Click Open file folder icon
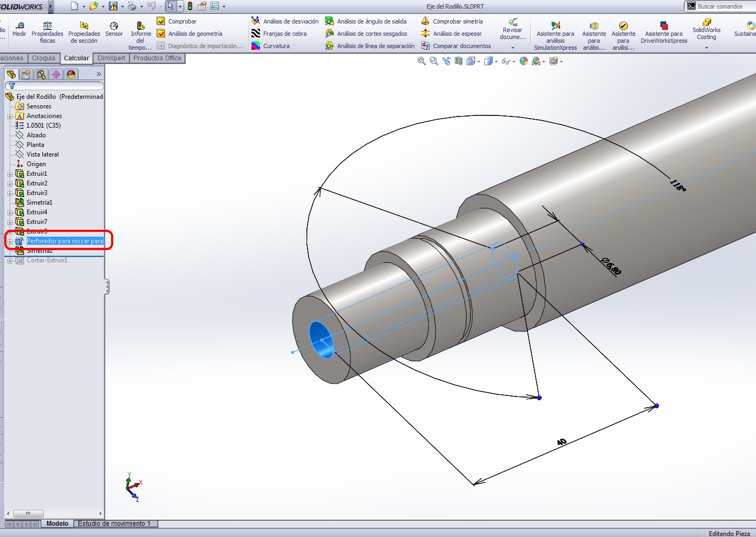This screenshot has width=756, height=537. (94, 6)
